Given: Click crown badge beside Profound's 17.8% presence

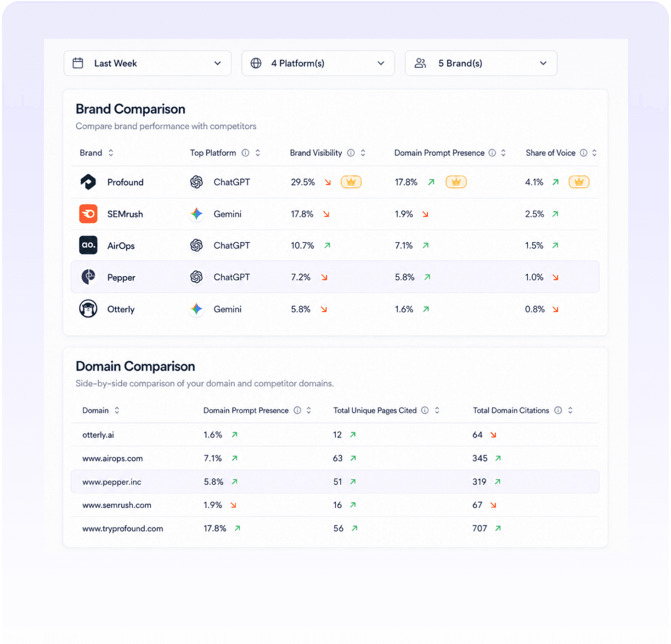Looking at the screenshot, I should coord(456,182).
